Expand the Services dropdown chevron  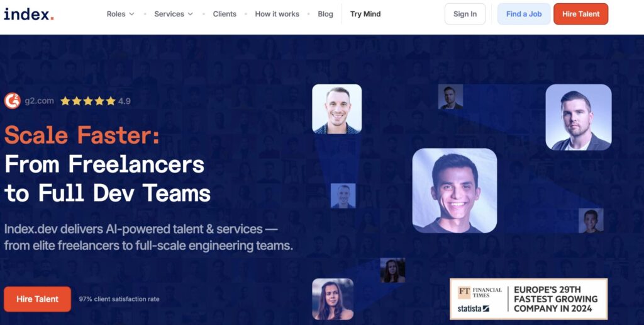(x=190, y=14)
